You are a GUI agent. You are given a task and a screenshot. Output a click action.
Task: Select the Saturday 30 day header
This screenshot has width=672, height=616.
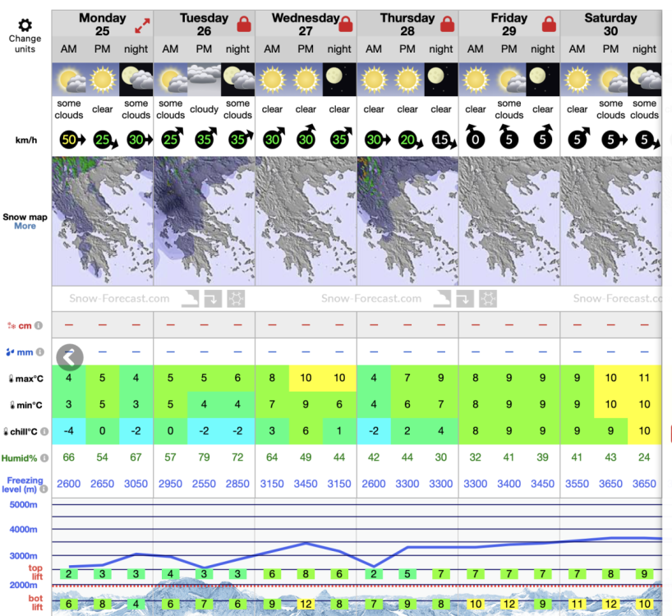pyautogui.click(x=610, y=24)
